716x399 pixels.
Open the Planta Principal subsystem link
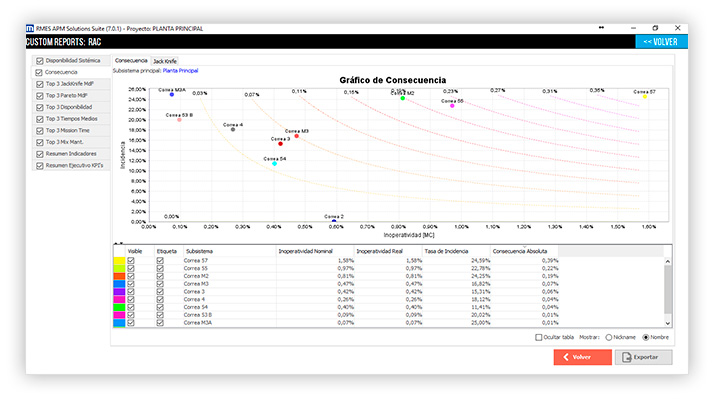coord(180,71)
